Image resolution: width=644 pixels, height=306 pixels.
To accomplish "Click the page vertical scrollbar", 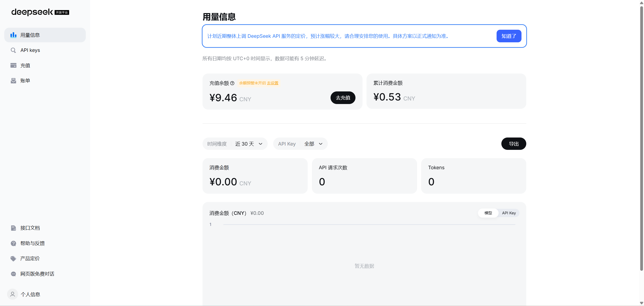I will 641,139.
